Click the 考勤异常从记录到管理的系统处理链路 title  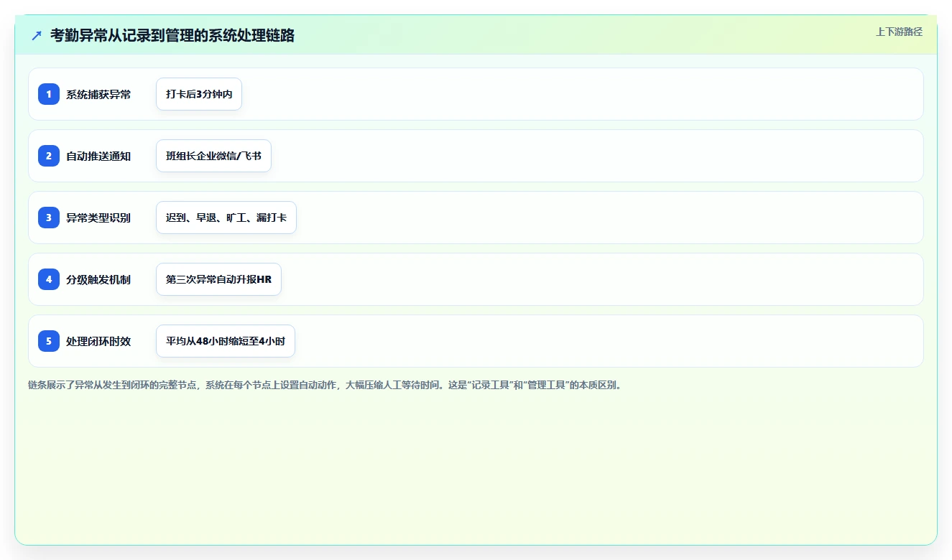pyautogui.click(x=172, y=35)
